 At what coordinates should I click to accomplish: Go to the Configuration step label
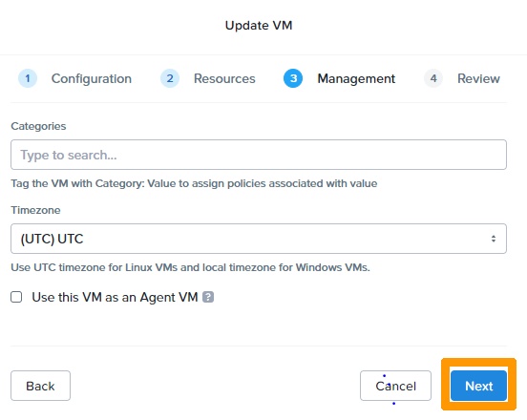92,78
